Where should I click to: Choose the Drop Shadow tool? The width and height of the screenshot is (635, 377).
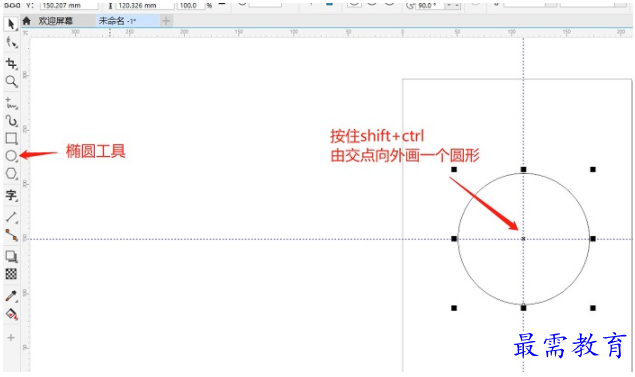tap(11, 256)
